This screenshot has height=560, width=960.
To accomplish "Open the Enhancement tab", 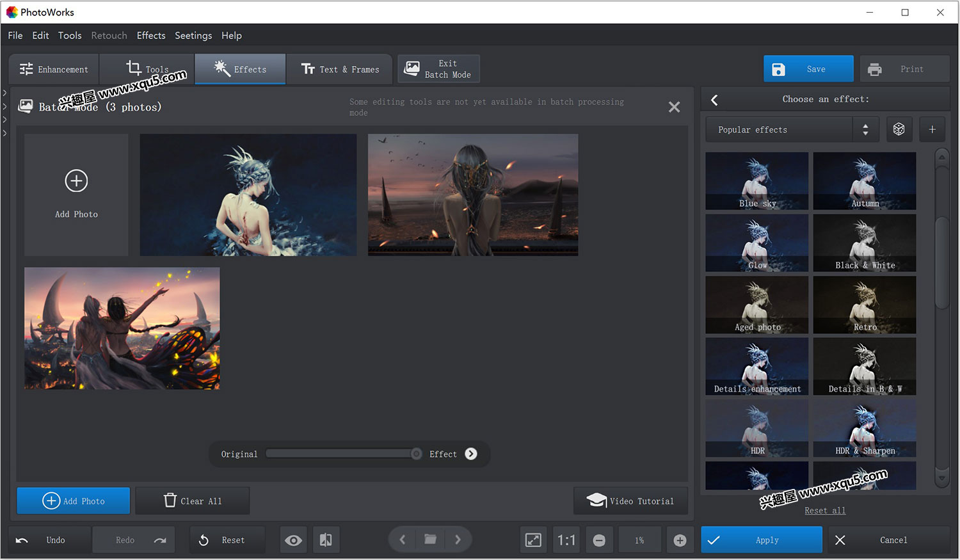I will (x=54, y=69).
